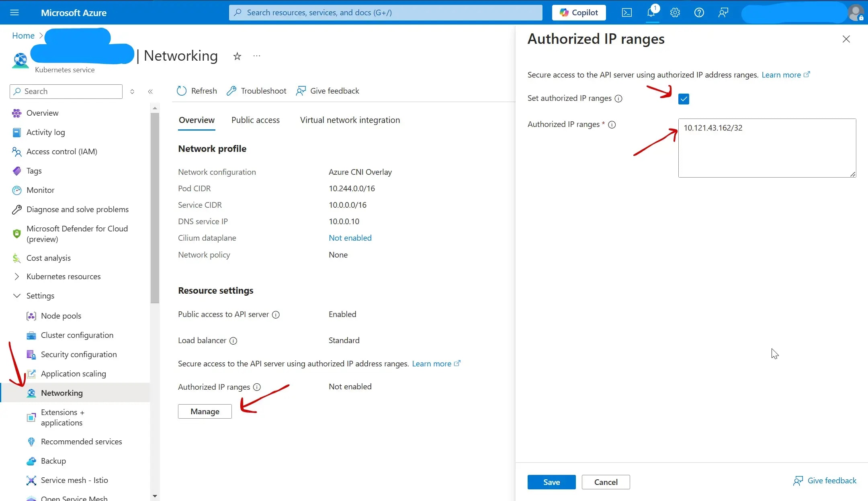Open the Help question mark icon
This screenshot has height=501, width=868.
[699, 12]
